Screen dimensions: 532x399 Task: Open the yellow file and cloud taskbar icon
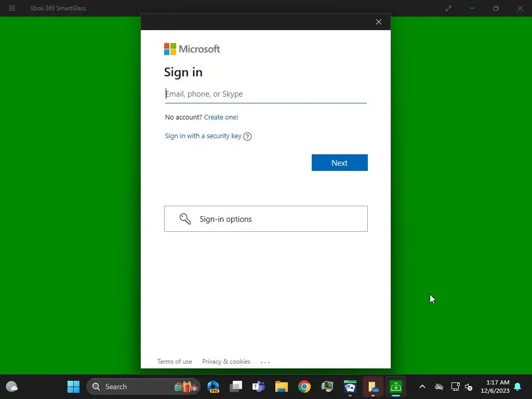pos(373,387)
